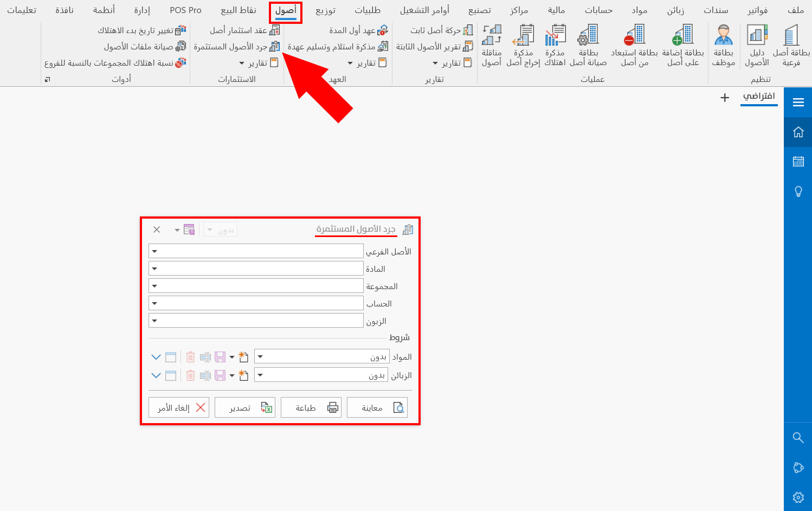Open مناقلة أصول icon

[492, 46]
